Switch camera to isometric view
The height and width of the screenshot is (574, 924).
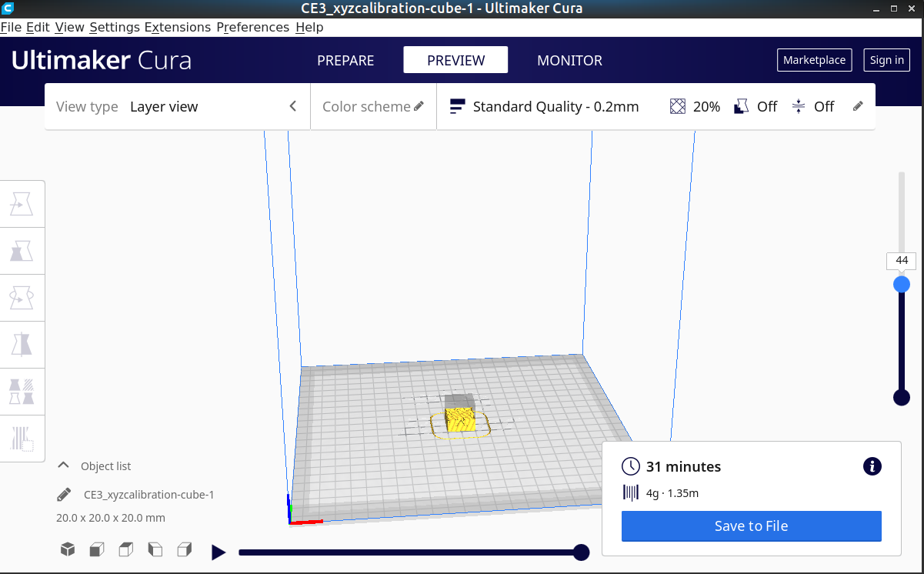pos(67,549)
